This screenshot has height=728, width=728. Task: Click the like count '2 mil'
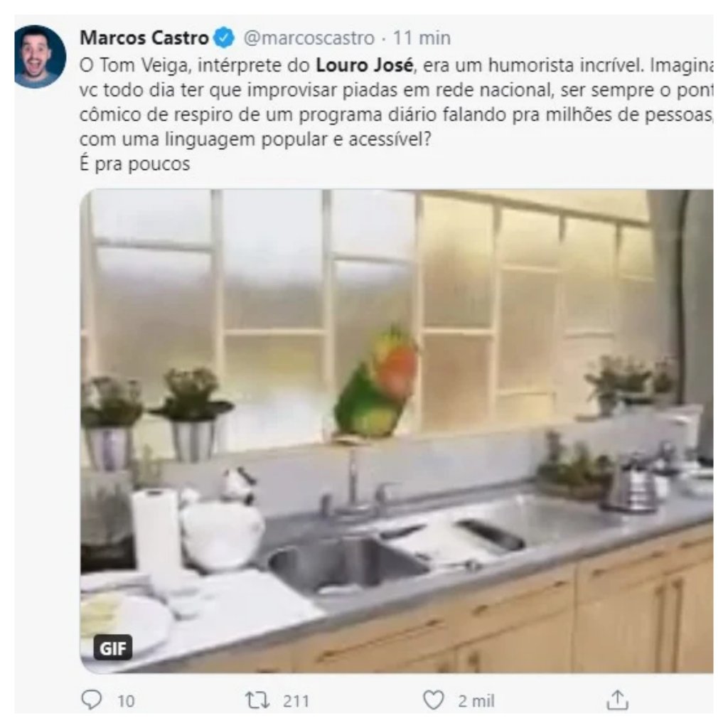coord(476,700)
